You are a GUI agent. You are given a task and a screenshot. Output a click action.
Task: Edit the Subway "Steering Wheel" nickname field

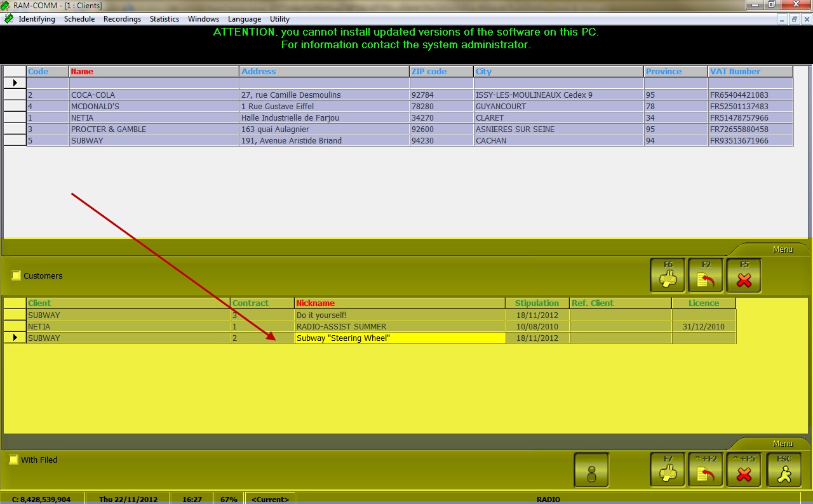click(x=400, y=338)
